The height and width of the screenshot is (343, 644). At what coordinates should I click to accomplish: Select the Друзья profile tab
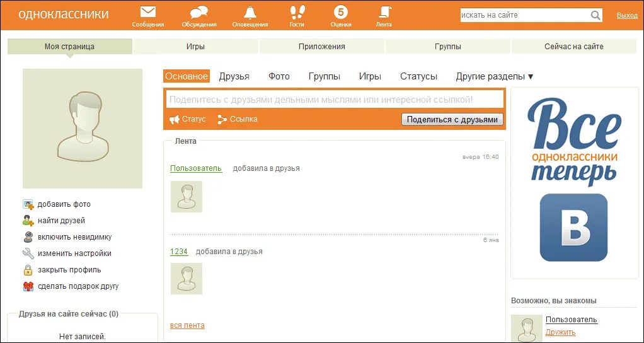234,76
